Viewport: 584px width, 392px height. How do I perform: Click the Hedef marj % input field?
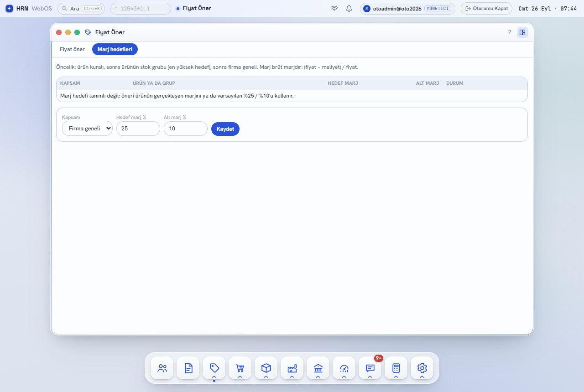[138, 129]
